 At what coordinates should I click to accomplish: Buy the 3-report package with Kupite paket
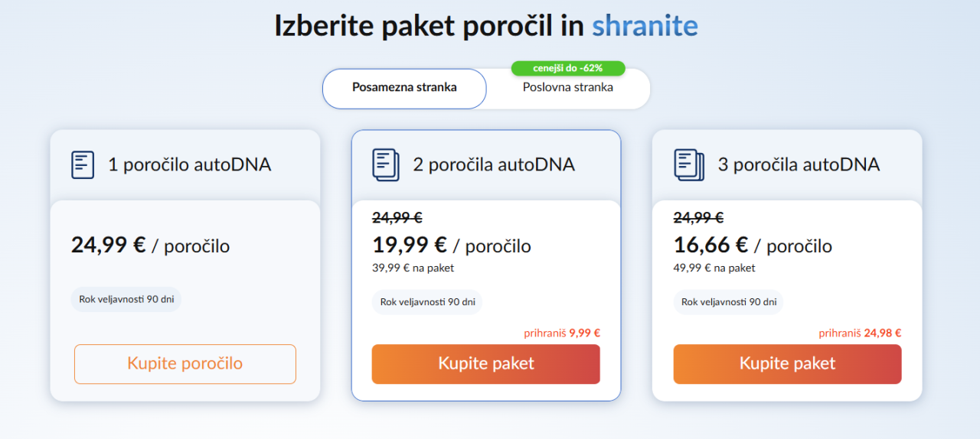[x=787, y=364]
